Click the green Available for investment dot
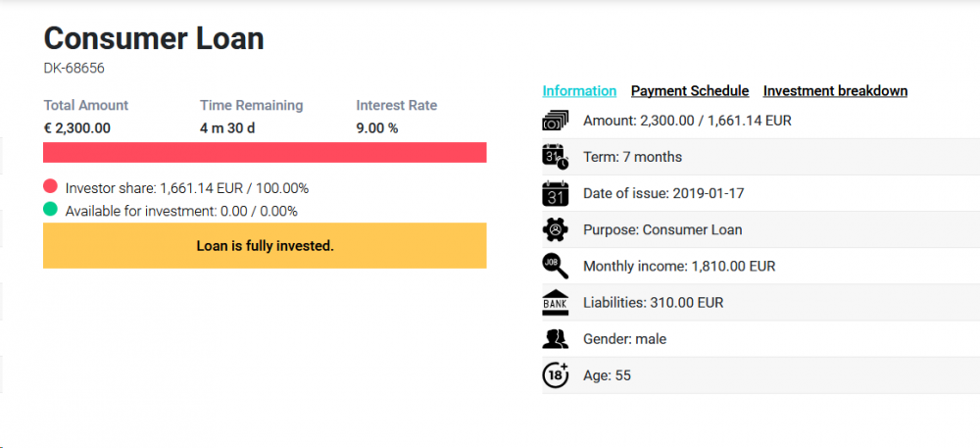Image resolution: width=980 pixels, height=448 pixels. tap(51, 210)
